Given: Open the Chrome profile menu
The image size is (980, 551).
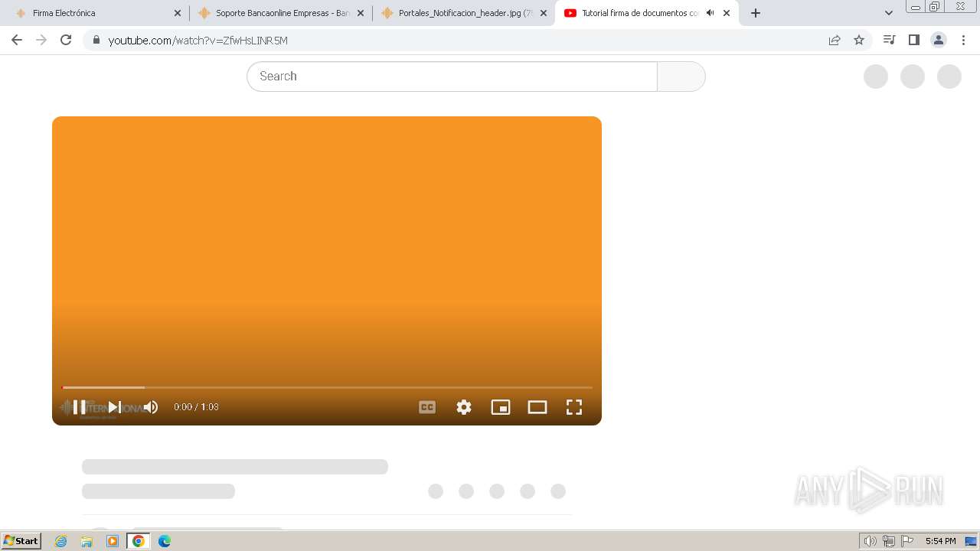Looking at the screenshot, I should point(938,40).
